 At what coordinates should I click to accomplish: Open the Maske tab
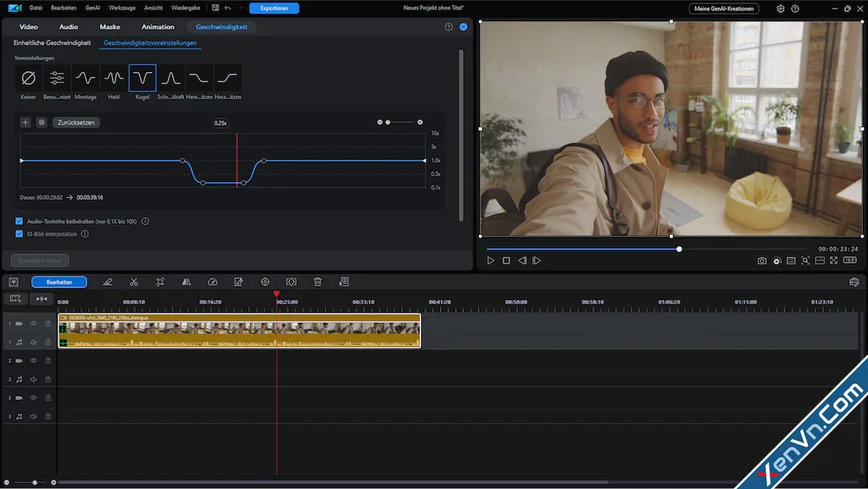110,27
